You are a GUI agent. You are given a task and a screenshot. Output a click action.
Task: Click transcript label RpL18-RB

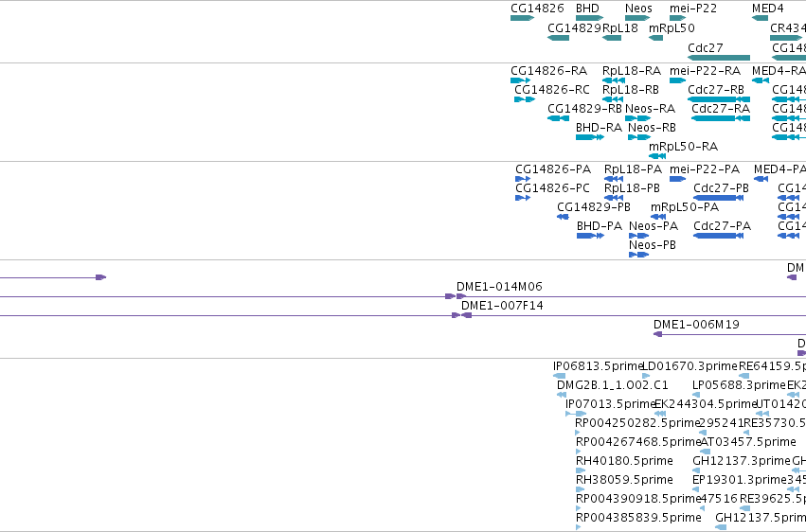pyautogui.click(x=630, y=89)
